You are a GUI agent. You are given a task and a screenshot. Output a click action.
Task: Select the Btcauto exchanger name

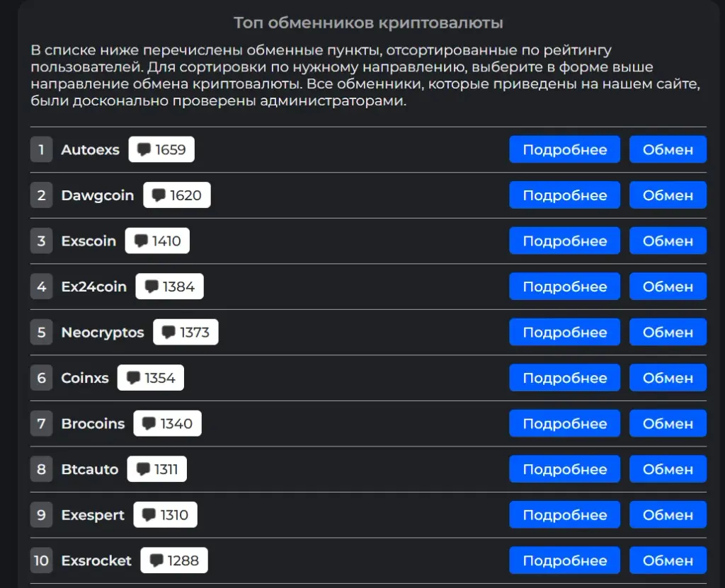pyautogui.click(x=90, y=469)
